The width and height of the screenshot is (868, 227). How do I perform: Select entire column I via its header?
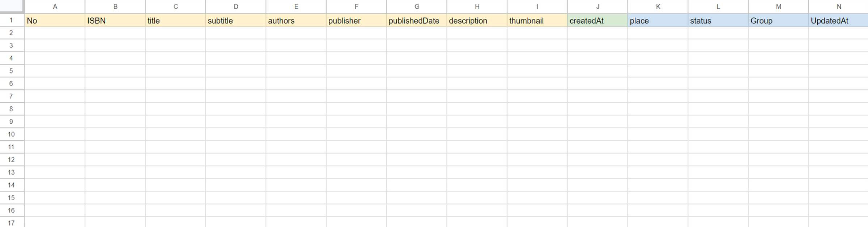coord(537,7)
